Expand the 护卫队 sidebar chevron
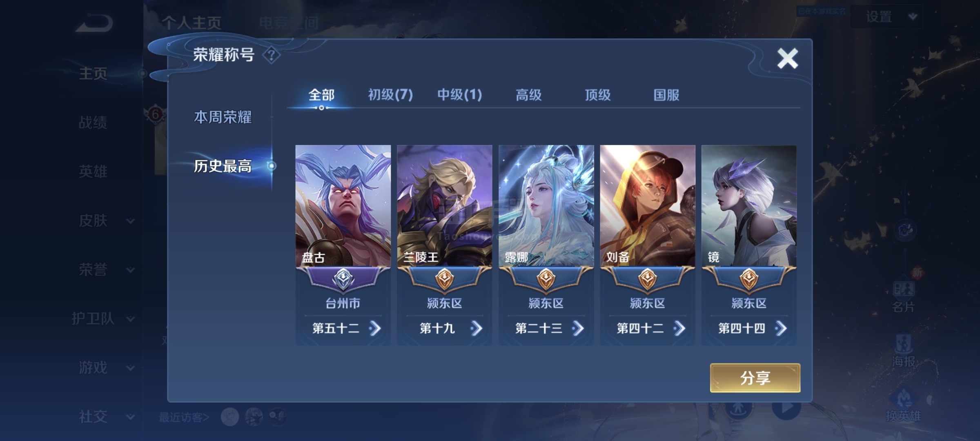Image resolution: width=980 pixels, height=441 pixels. click(x=130, y=319)
